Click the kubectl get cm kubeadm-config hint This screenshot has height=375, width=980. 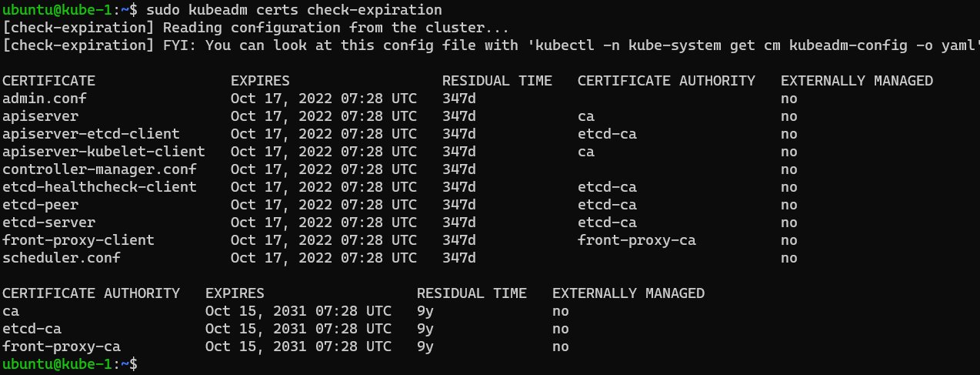[x=746, y=45]
